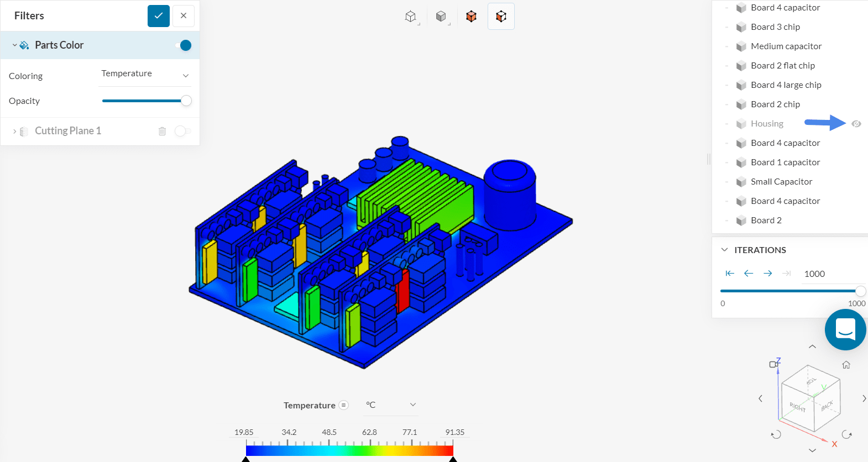
Task: Open the Coloring Temperature dropdown
Action: 146,74
